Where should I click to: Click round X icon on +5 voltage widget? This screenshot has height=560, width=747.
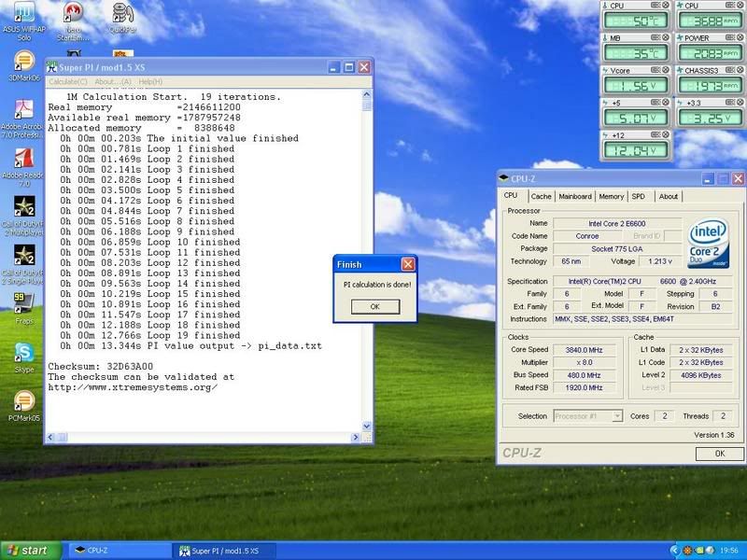[x=666, y=103]
